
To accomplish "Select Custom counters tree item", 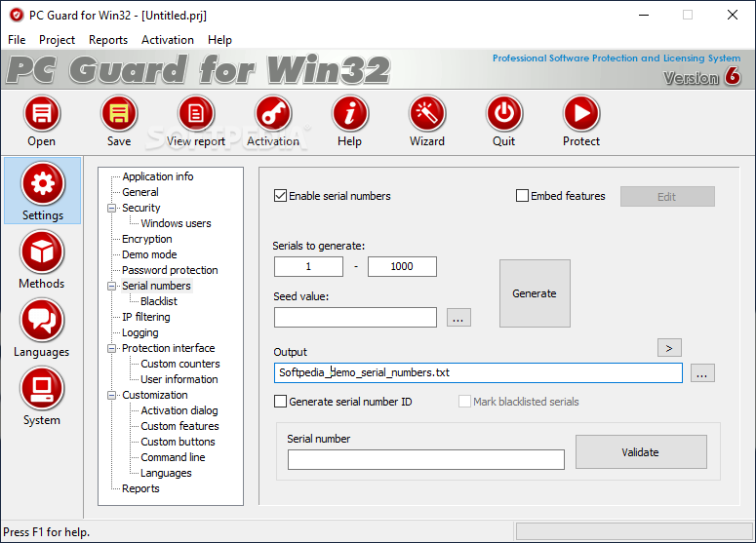I will [x=180, y=364].
